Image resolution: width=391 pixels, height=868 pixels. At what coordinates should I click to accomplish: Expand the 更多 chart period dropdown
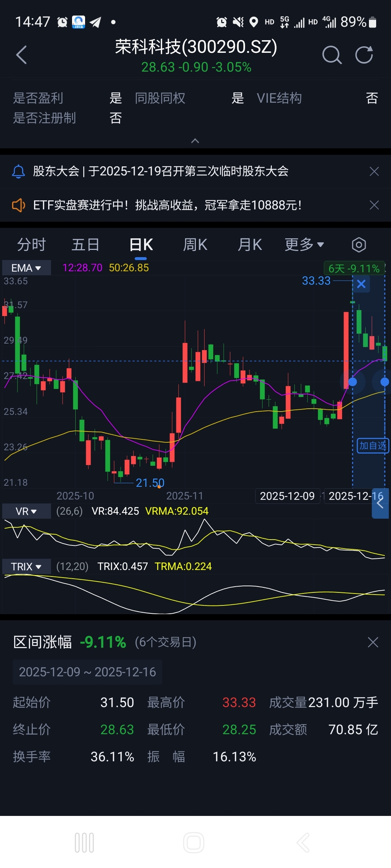point(304,244)
